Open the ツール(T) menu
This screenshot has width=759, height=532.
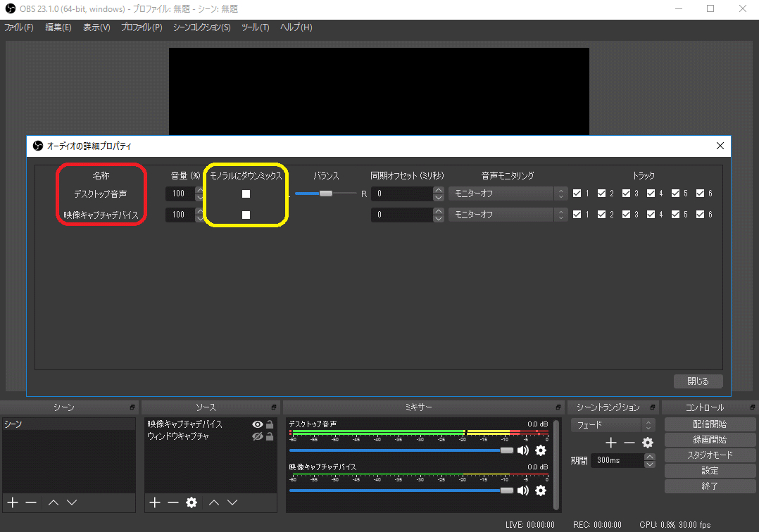(x=255, y=27)
